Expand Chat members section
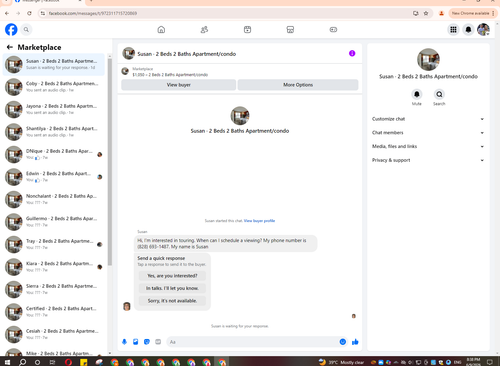Viewport: 500px width, 366px height. click(x=428, y=133)
